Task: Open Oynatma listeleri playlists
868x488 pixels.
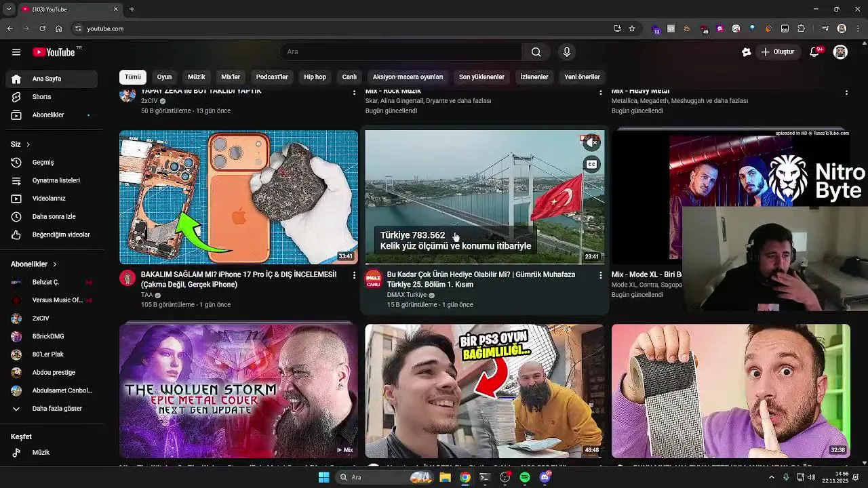Action: (52, 180)
